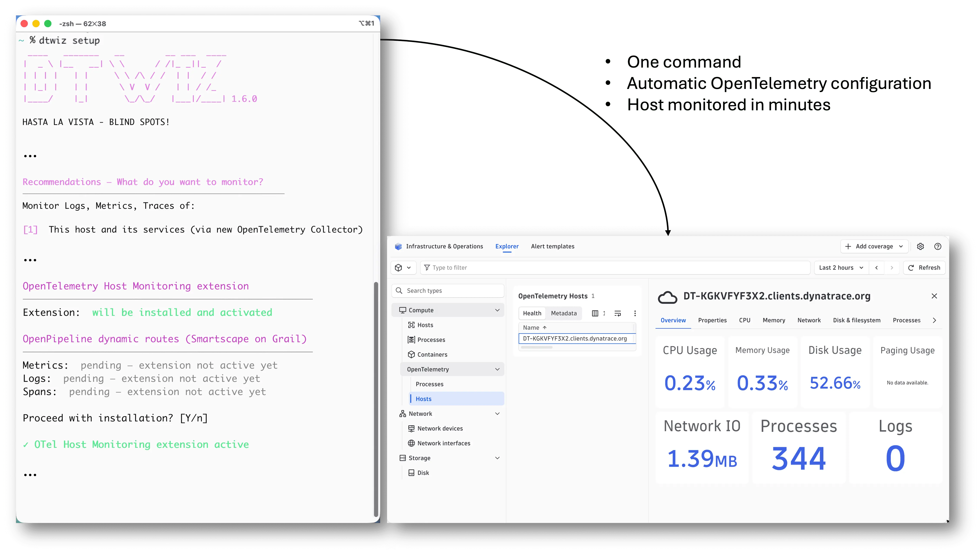This screenshot has width=980, height=554.
Task: Toggle the Metadata view
Action: pos(563,313)
